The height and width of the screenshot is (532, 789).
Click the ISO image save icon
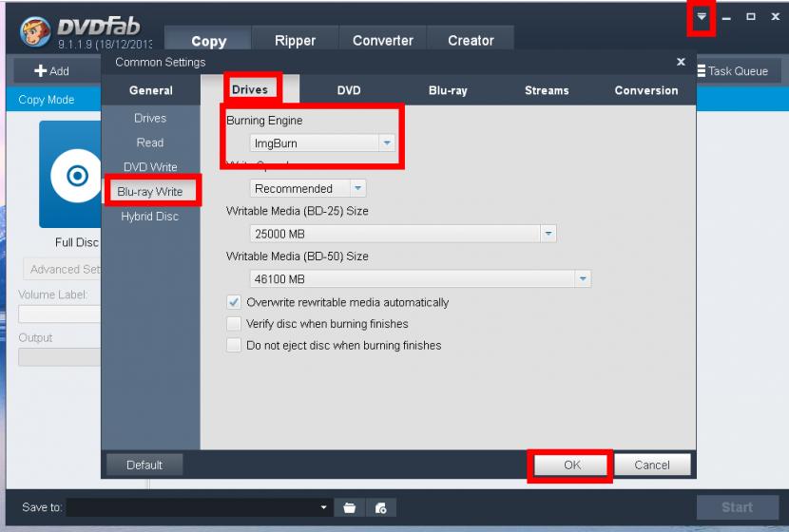click(381, 508)
